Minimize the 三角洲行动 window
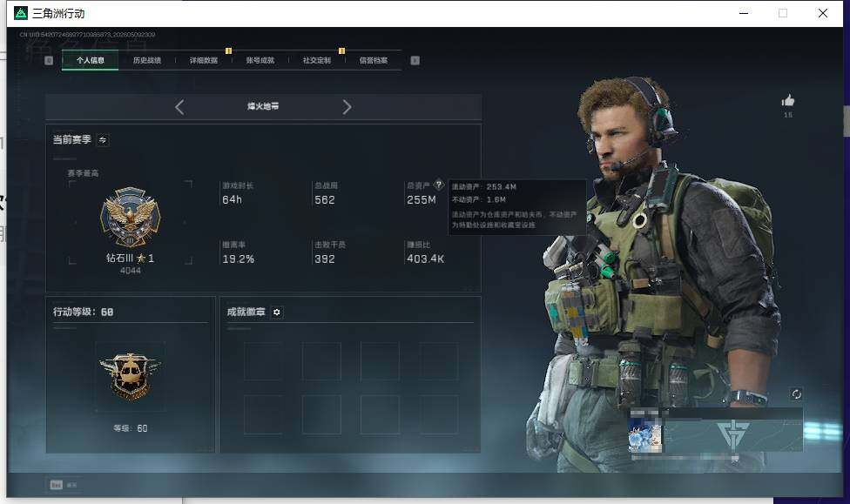Viewport: 850px width, 504px height. pos(744,13)
